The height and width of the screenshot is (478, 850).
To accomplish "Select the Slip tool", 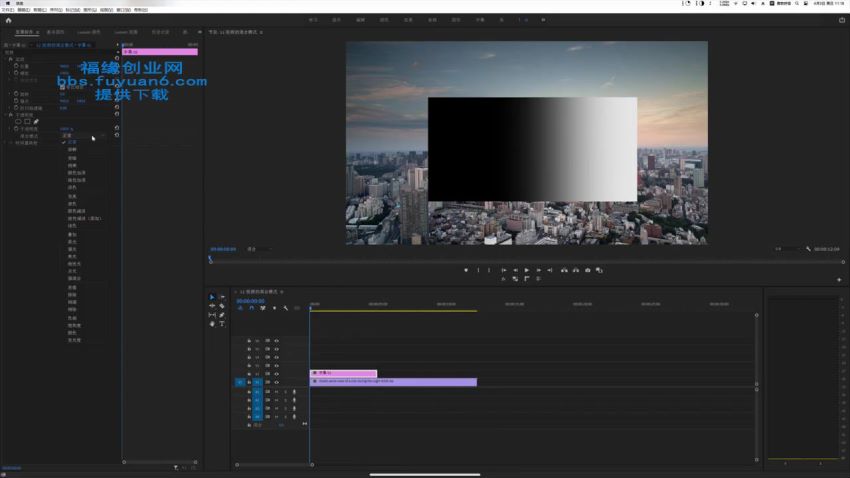I will [212, 315].
